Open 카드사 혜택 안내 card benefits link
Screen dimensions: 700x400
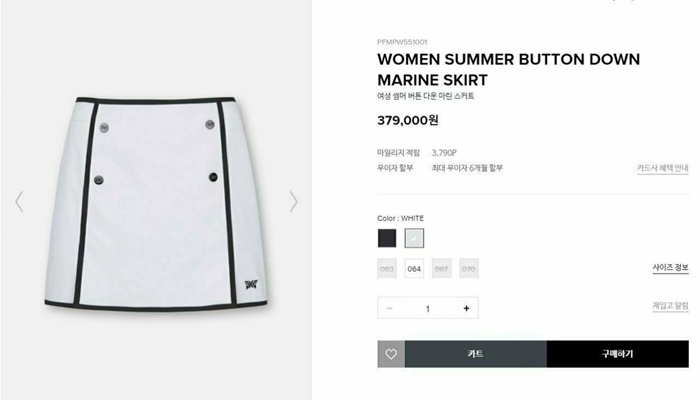[x=663, y=168]
